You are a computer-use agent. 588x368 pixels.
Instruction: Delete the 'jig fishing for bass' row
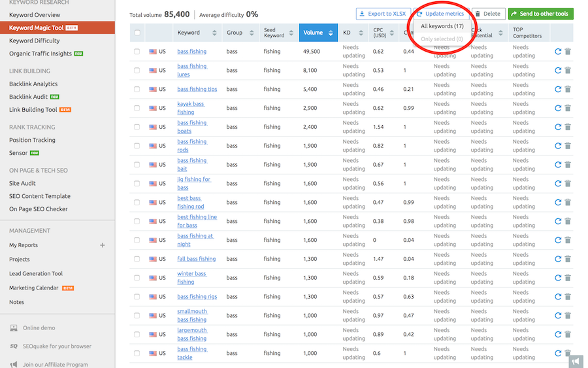(568, 184)
